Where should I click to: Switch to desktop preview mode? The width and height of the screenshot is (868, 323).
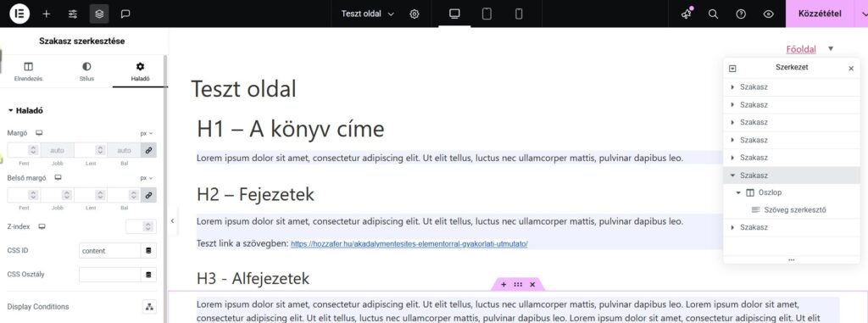pyautogui.click(x=454, y=14)
